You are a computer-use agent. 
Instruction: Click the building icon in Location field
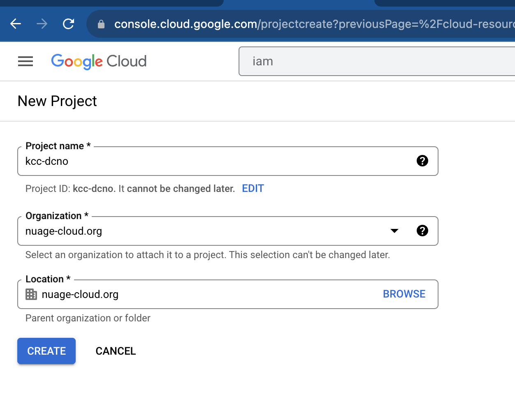(x=31, y=294)
